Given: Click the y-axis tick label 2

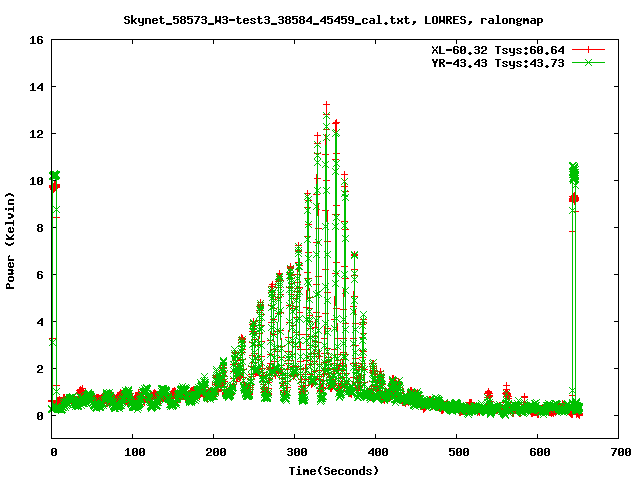Looking at the screenshot, I should pos(40,369).
